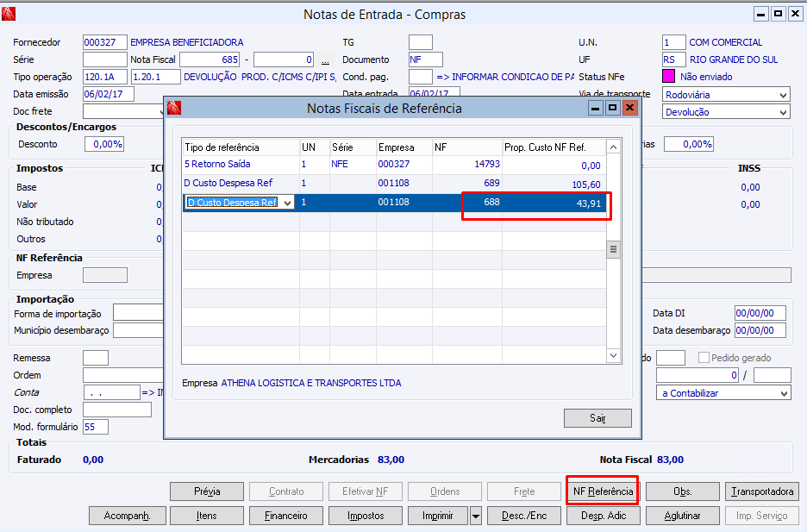This screenshot has height=532, width=807.
Task: Click the magenta Status NFe indicator
Action: point(668,76)
